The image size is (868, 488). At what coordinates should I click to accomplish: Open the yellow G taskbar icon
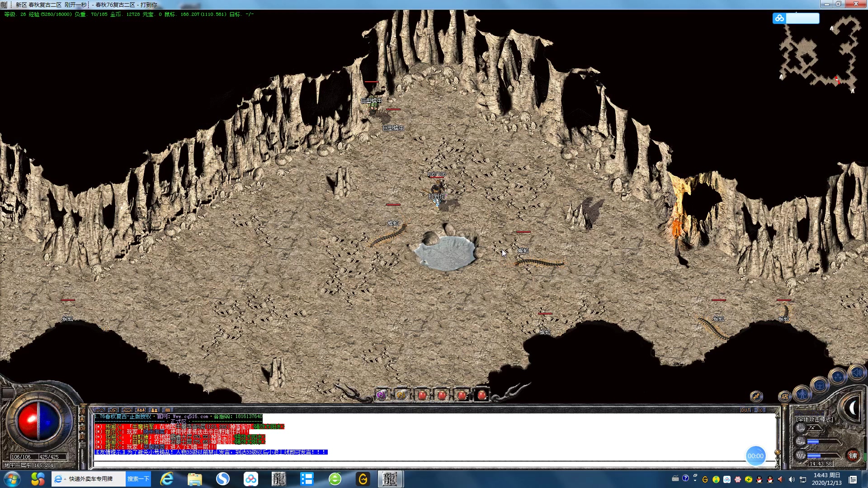point(363,479)
